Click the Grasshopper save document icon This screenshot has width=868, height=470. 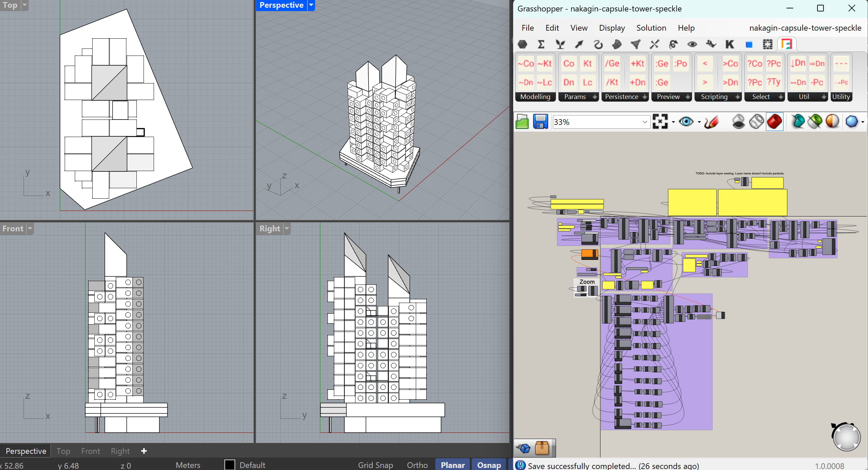click(x=540, y=122)
